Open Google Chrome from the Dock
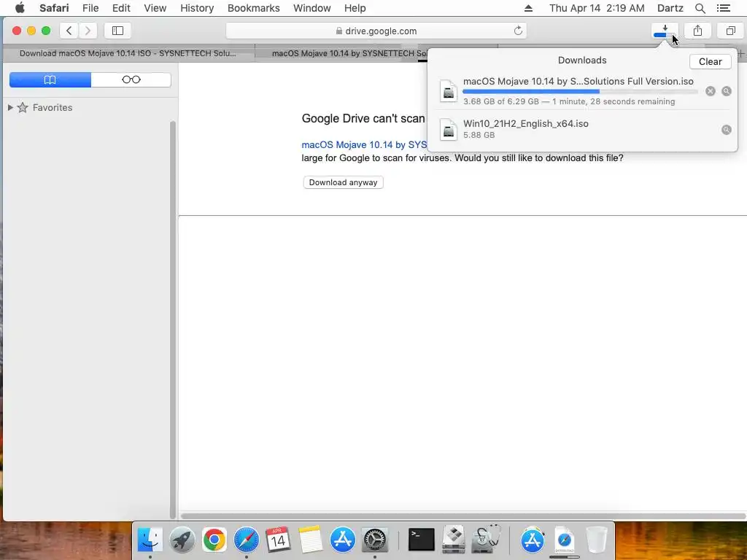The height and width of the screenshot is (560, 747). point(214,540)
